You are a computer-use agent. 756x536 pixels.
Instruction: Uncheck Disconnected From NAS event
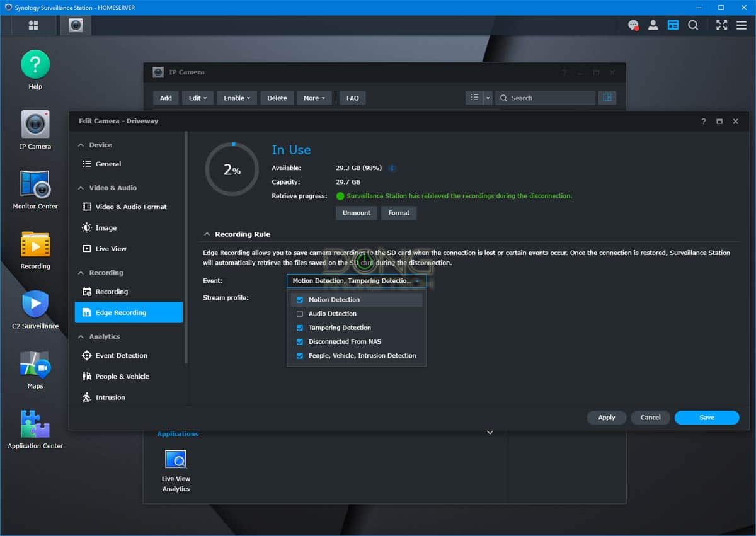pyautogui.click(x=300, y=341)
